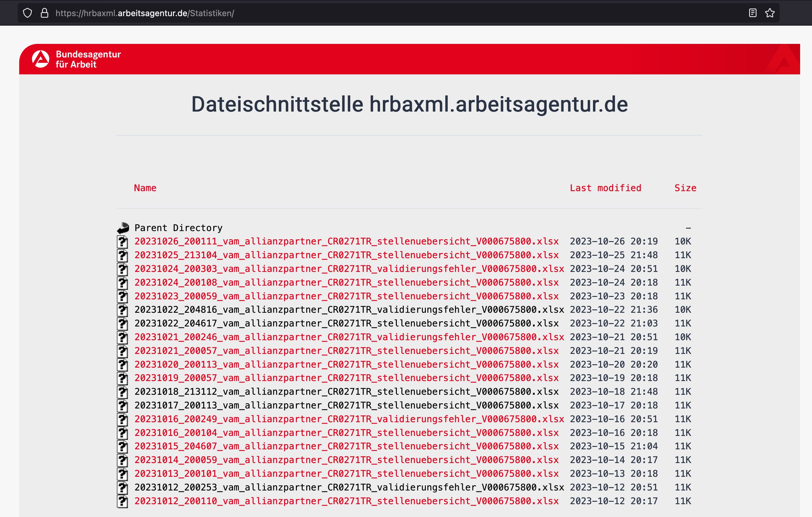Click file icon beside 20231022_204816 validierungsfehler
The height and width of the screenshot is (517, 812).
pyautogui.click(x=123, y=310)
